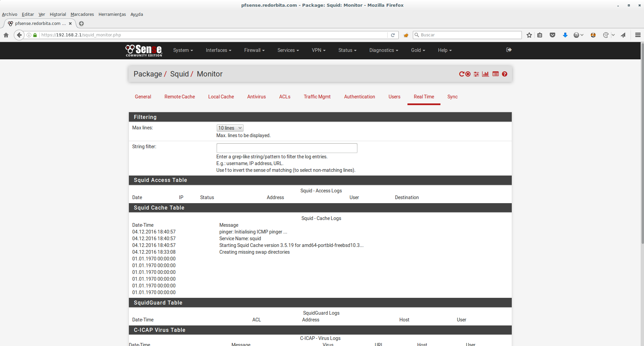Click the pfSense logout icon
This screenshot has height=346, width=644.
coord(509,50)
